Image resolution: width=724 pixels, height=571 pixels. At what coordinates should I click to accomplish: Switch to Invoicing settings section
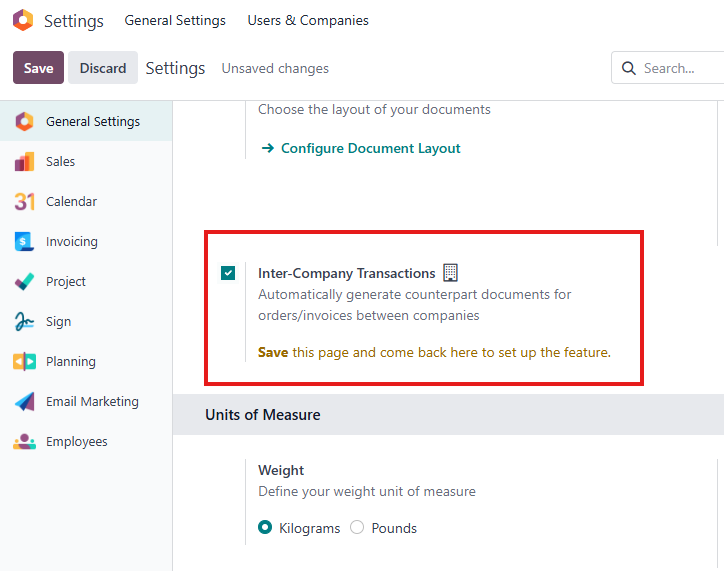[x=86, y=241]
